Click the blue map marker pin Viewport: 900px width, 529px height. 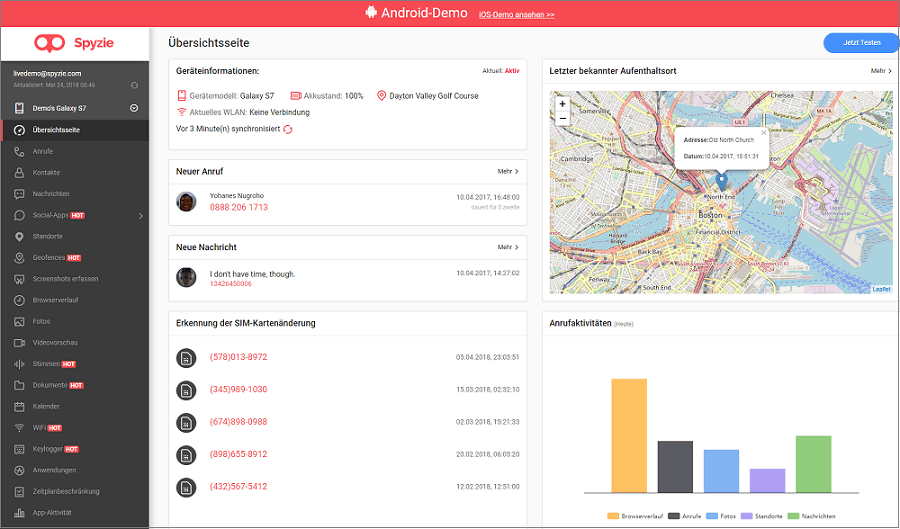point(721,182)
